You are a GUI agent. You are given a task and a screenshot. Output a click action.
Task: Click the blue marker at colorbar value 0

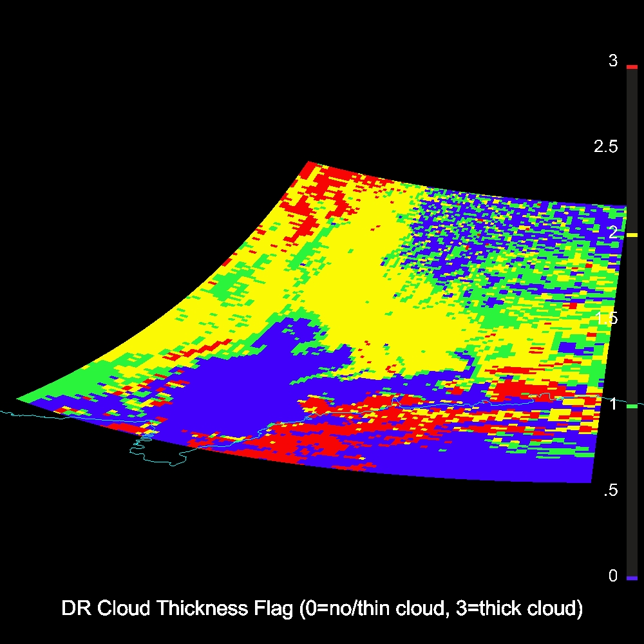(x=632, y=578)
